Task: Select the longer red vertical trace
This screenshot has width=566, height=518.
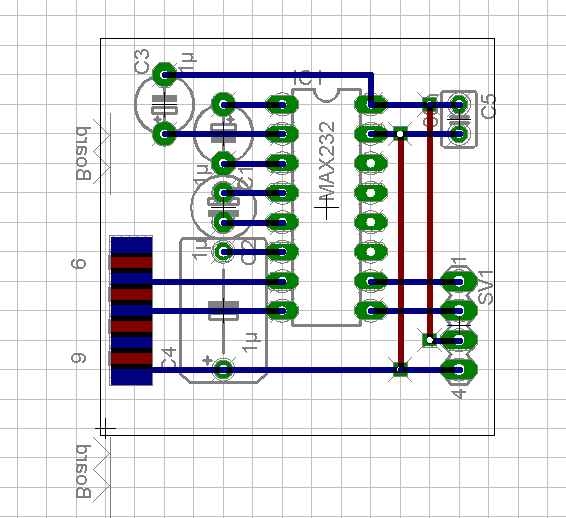Action: click(400, 252)
